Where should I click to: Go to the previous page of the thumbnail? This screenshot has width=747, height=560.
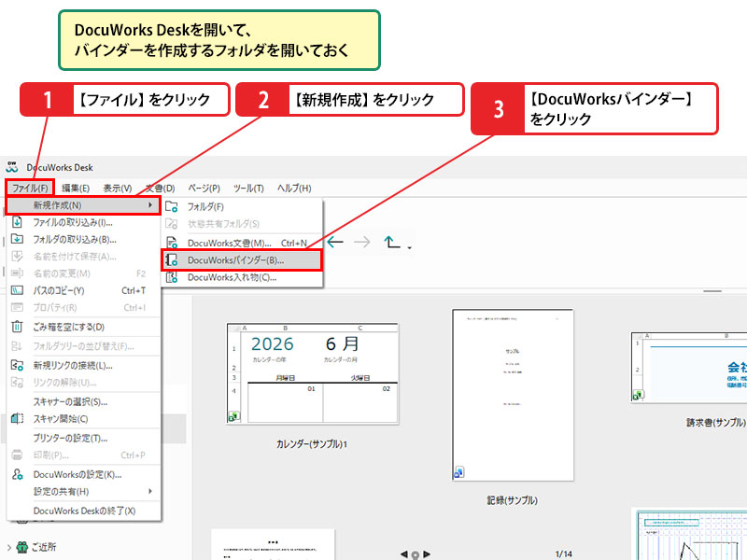tap(404, 553)
